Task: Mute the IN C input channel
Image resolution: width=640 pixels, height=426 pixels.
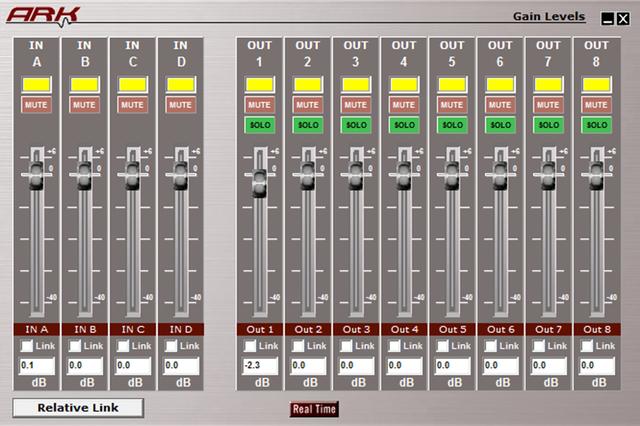Action: point(131,104)
